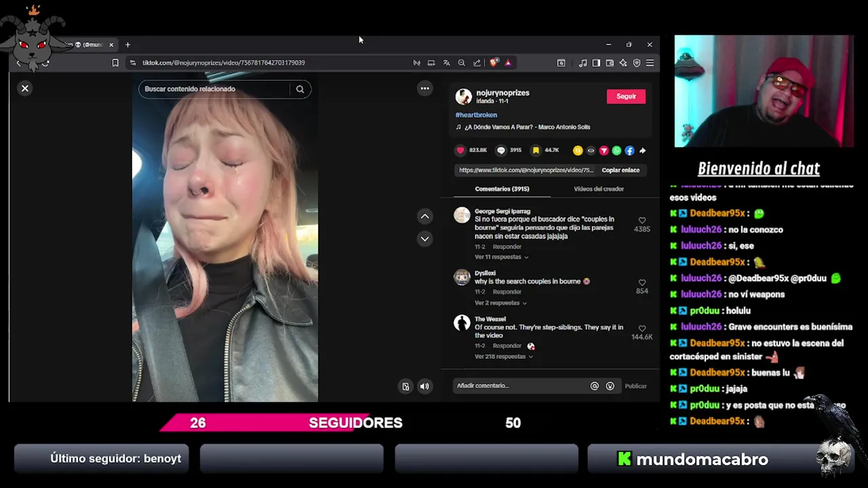
Task: Mute the video with speaker icon
Action: pyautogui.click(x=425, y=386)
